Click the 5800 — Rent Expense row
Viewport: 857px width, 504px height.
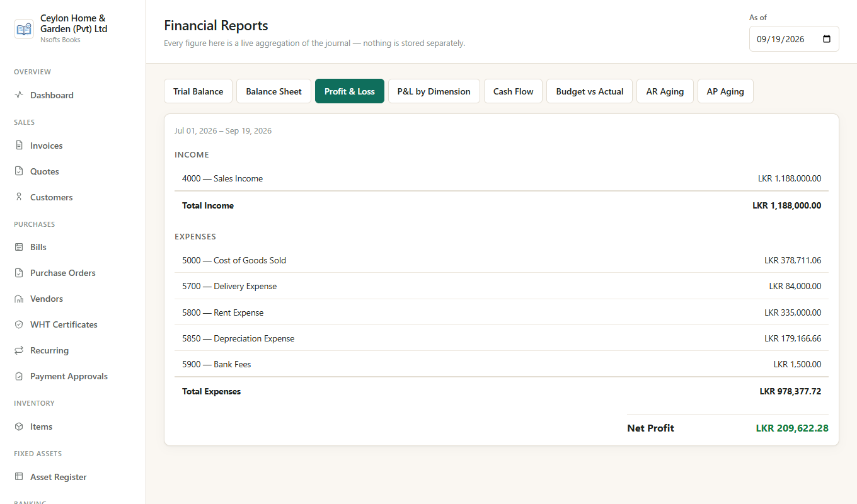click(502, 312)
